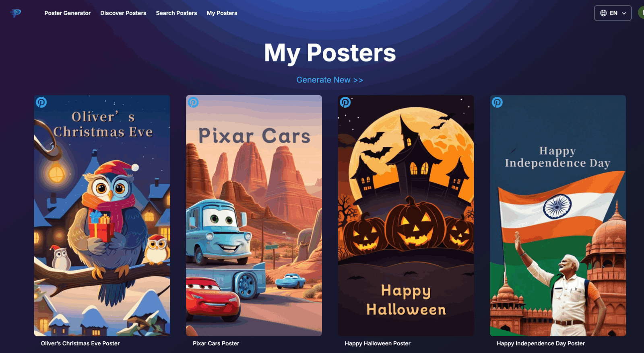Open the Poster Generator page
Viewport: 644px width, 353px height.
tap(68, 13)
